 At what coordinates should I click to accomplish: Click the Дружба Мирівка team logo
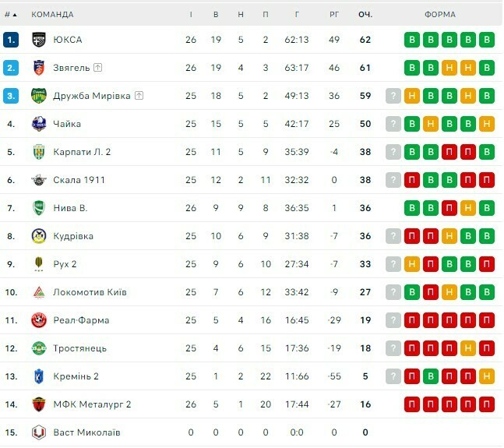[x=39, y=96]
